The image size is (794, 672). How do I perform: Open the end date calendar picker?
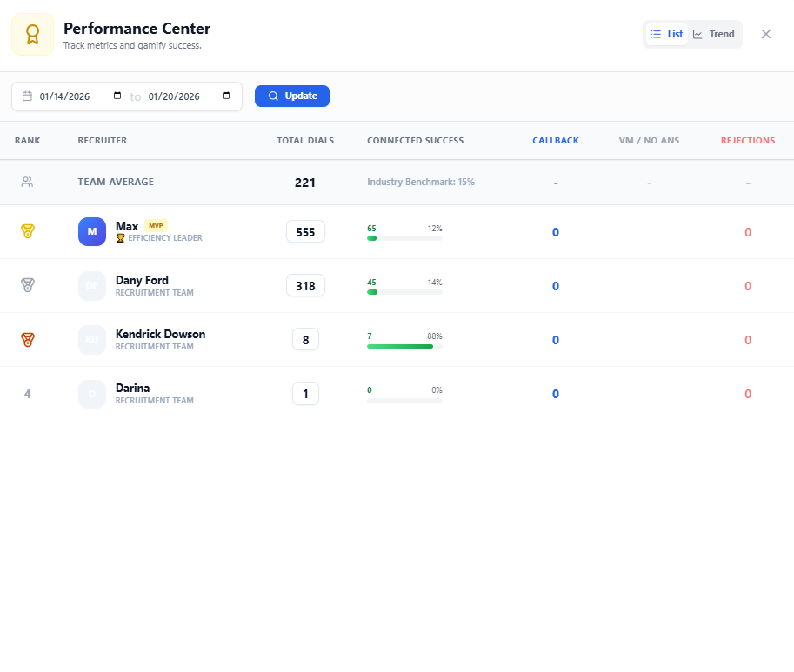pyautogui.click(x=225, y=96)
